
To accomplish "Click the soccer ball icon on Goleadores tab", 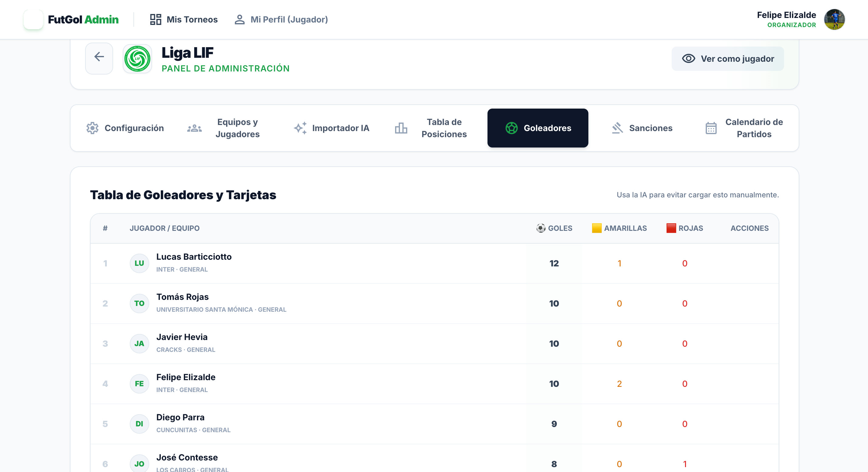I will click(x=512, y=128).
